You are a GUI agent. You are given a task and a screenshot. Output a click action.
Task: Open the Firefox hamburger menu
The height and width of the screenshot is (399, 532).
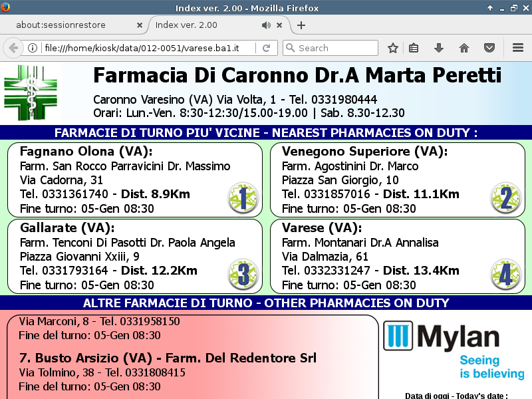pos(518,48)
